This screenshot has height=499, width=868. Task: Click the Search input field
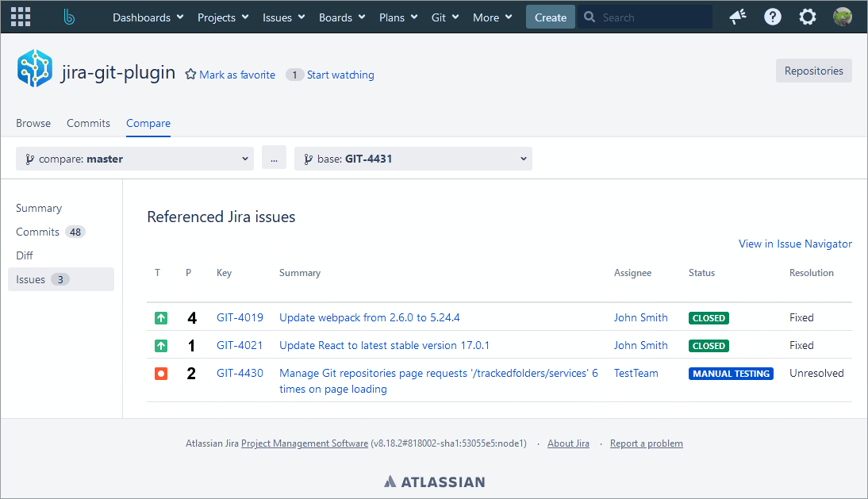pos(651,17)
